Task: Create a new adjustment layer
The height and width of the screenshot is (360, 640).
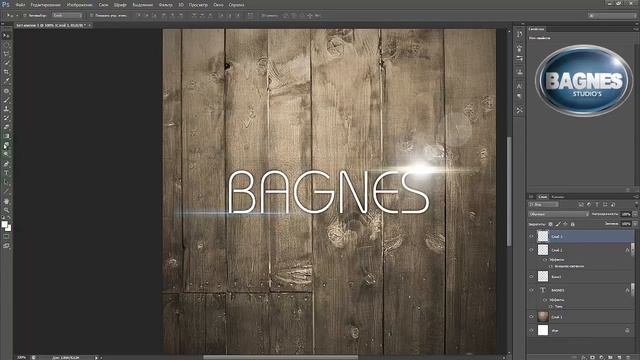Action: tap(602, 357)
